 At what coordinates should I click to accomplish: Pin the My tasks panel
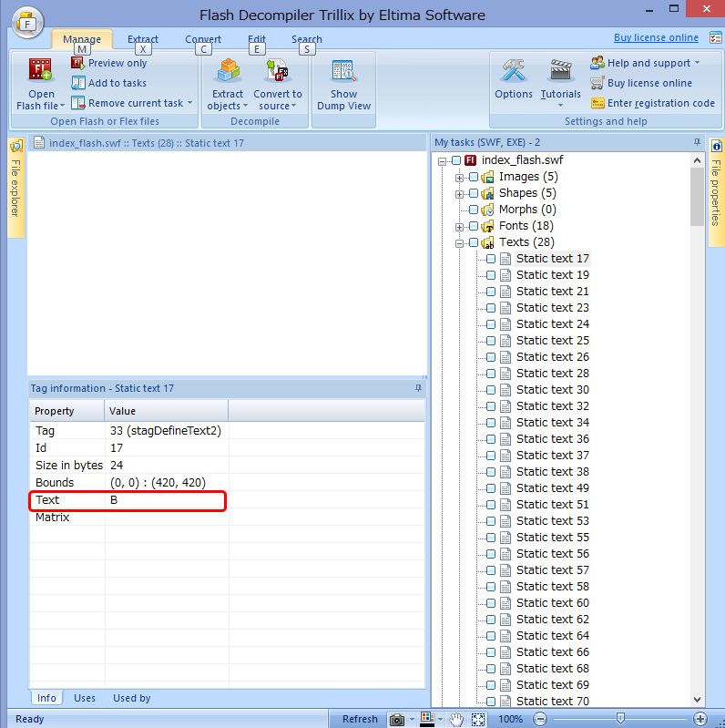pos(697,142)
